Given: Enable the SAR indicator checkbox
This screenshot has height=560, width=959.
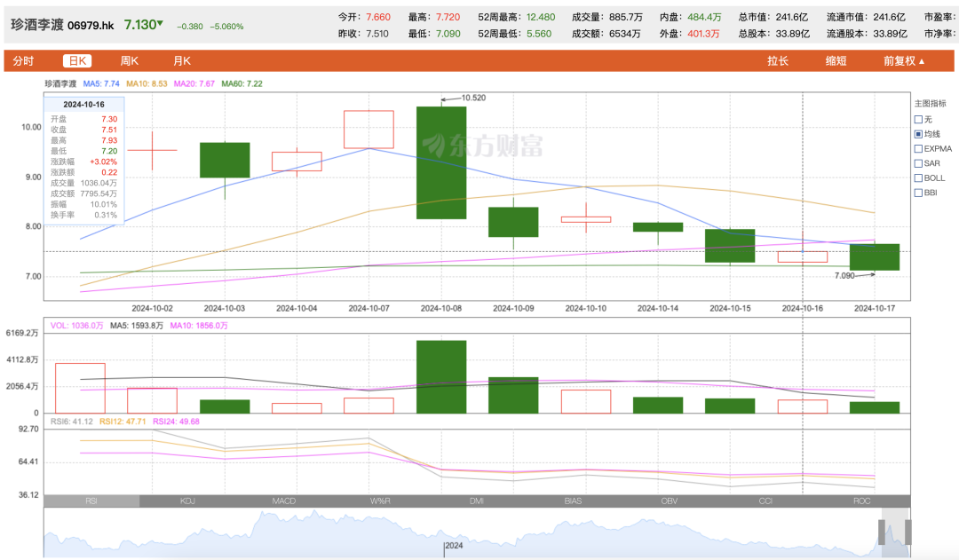Looking at the screenshot, I should (918, 163).
